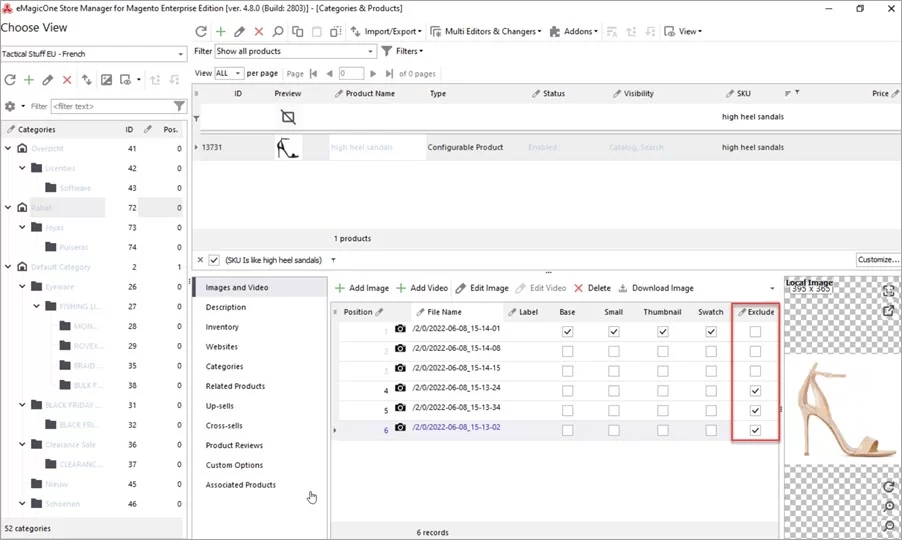Screen dimensions: 902x540
Task: Uncheck Small for image 15-14-01
Action: pyautogui.click(x=614, y=332)
